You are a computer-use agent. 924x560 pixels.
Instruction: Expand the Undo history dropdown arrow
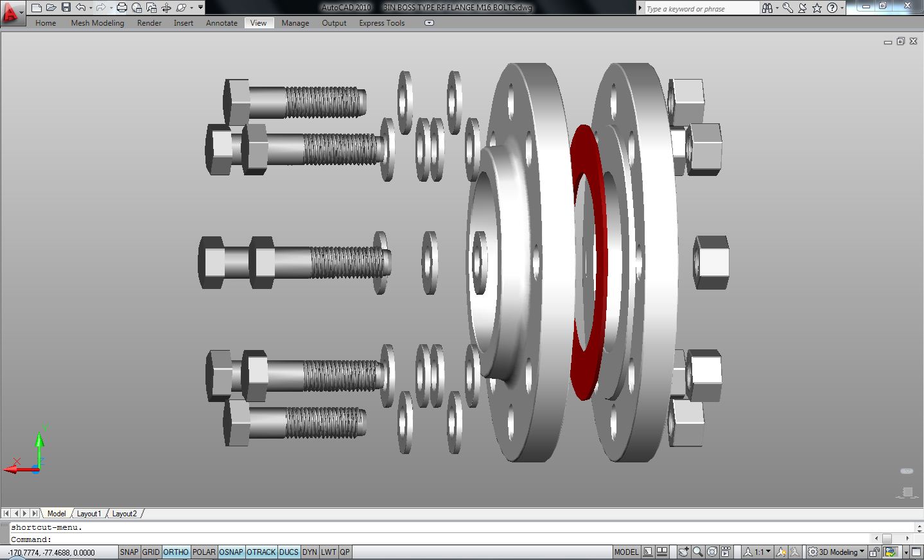coord(91,8)
